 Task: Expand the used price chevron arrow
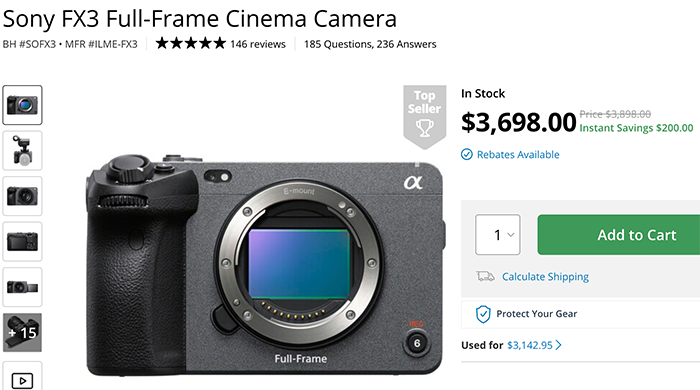point(558,345)
